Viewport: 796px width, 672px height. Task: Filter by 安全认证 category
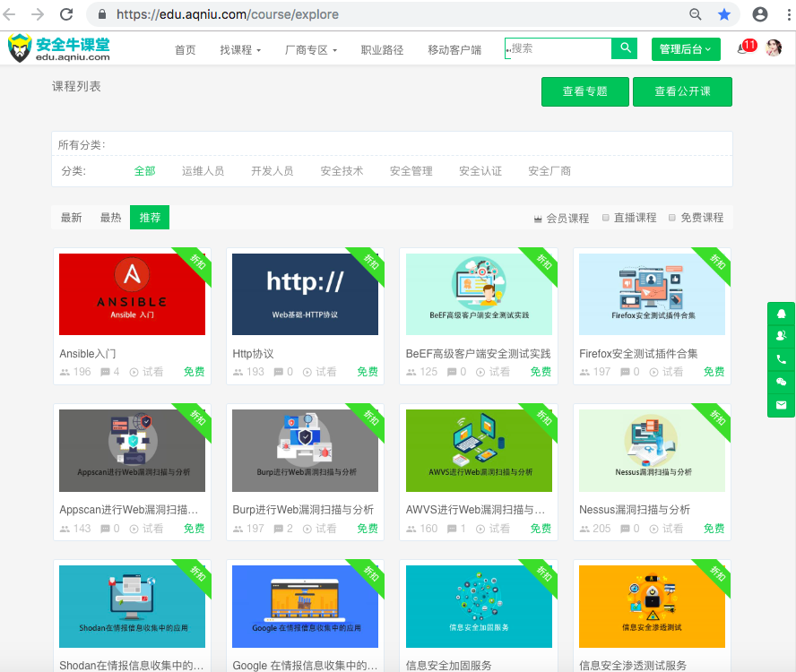click(x=480, y=171)
